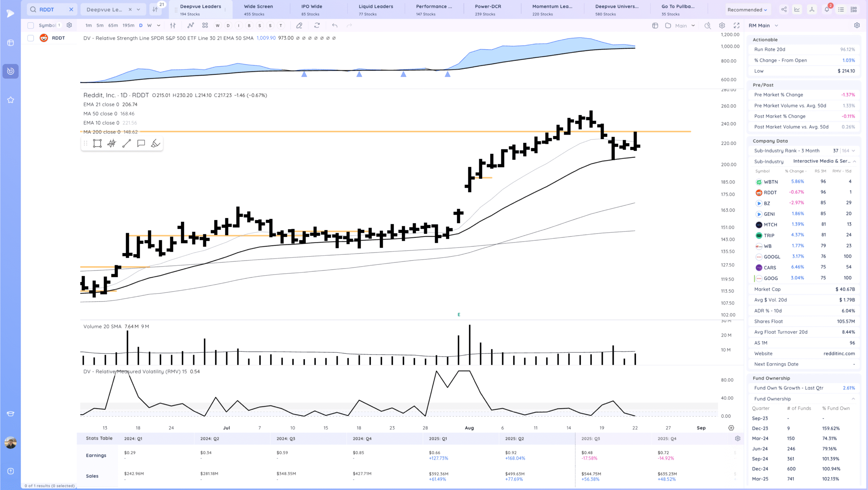Open the help question icon in sidebar
The height and width of the screenshot is (490, 868).
(x=11, y=471)
